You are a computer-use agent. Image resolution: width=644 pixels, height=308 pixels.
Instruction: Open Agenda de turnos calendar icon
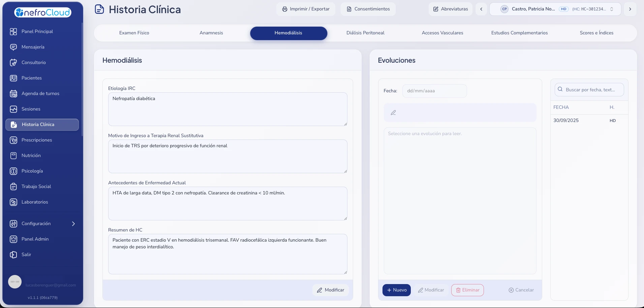click(13, 94)
